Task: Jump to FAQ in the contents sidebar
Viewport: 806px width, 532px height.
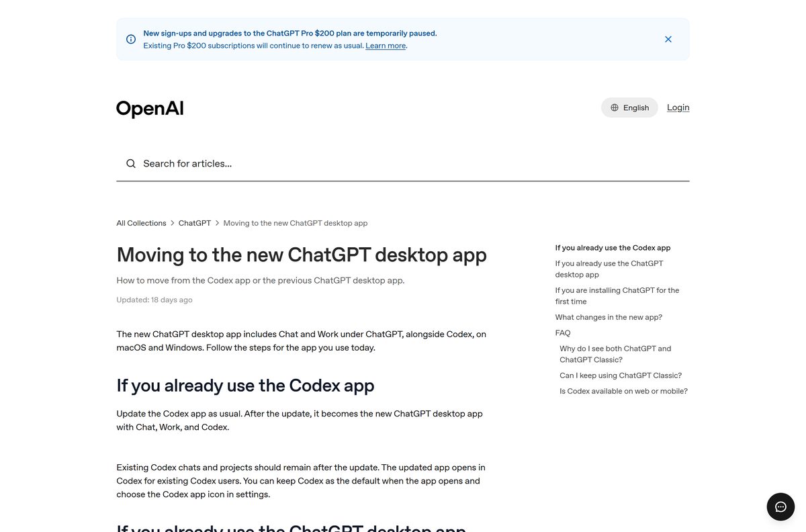Action: (x=563, y=333)
